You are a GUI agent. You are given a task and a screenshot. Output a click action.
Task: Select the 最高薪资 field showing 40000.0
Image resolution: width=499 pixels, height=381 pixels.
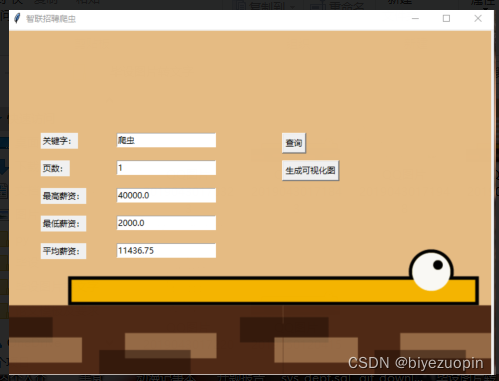click(x=166, y=195)
